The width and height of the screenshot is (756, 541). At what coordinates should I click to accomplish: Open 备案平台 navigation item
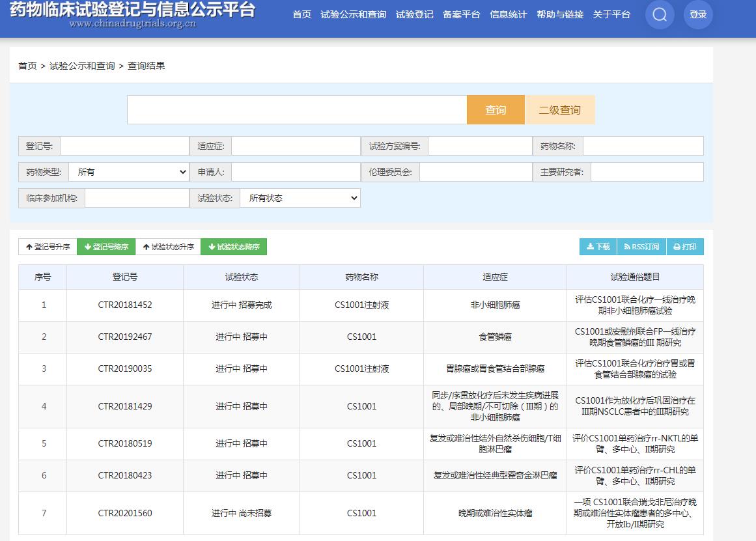[x=462, y=14]
